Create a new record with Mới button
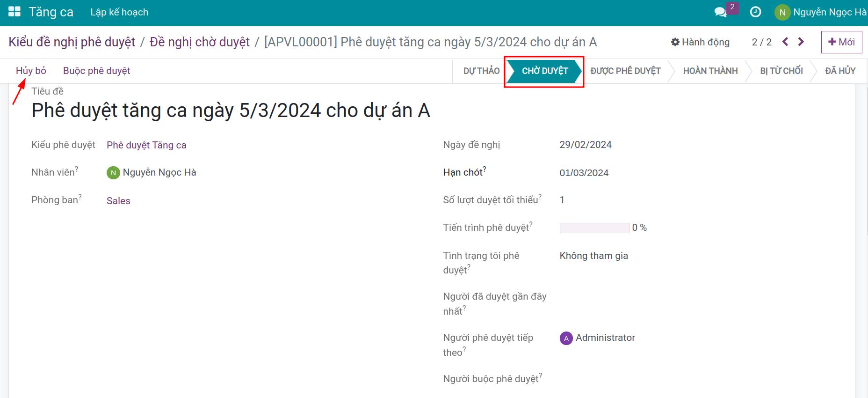 tap(841, 42)
